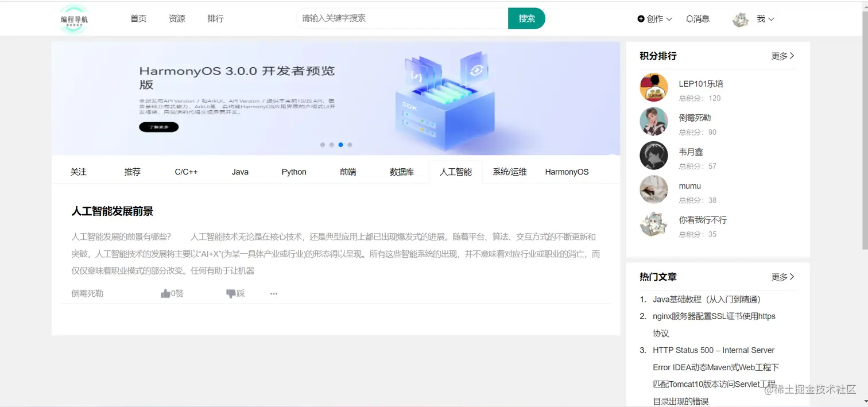Image resolution: width=868 pixels, height=407 pixels.
Task: Click the HarmonyOS 3.0.0 banner image
Action: (x=336, y=98)
